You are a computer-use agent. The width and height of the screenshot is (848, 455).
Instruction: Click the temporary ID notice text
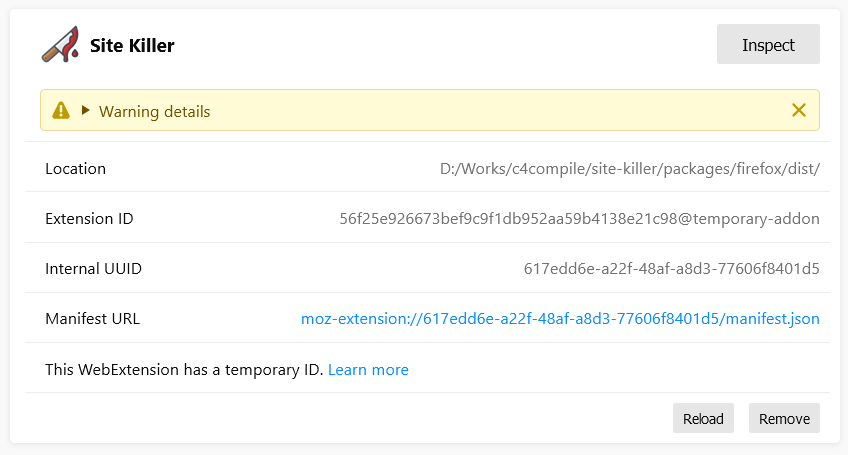pos(184,370)
